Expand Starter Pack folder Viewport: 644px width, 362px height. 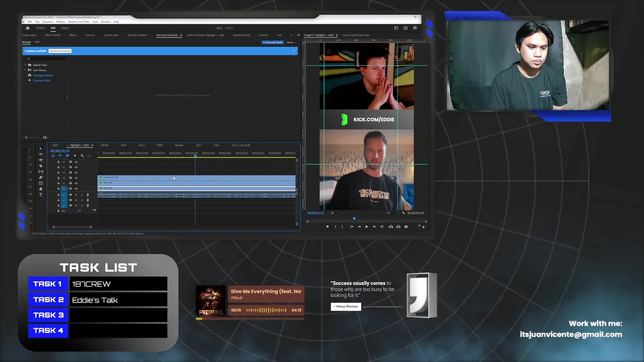(x=25, y=65)
